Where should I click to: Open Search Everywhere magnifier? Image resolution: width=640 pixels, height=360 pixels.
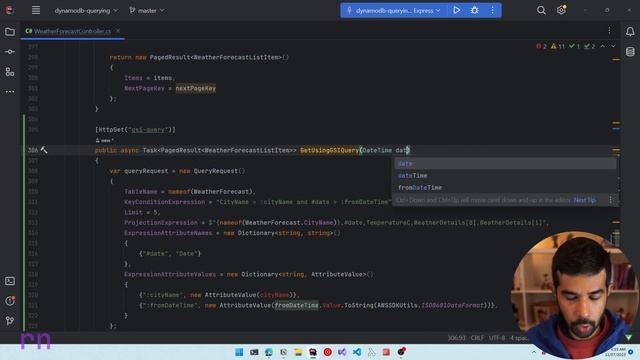tap(541, 11)
